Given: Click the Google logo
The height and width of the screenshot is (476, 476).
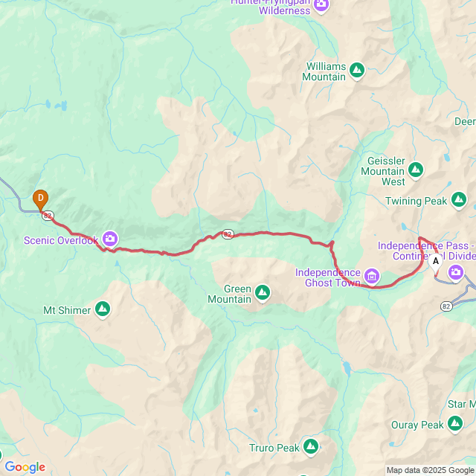Looking at the screenshot, I should click(x=25, y=467).
